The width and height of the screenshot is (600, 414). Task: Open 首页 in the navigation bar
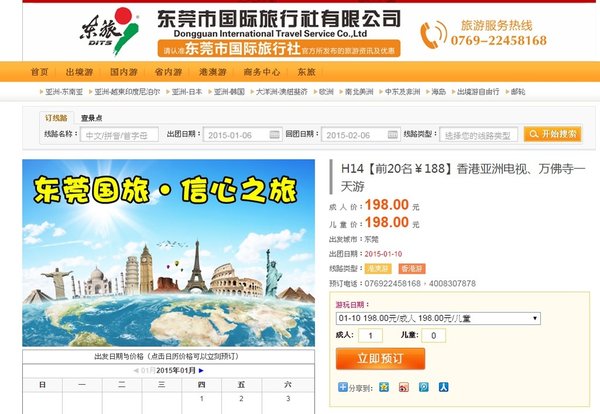pos(39,72)
